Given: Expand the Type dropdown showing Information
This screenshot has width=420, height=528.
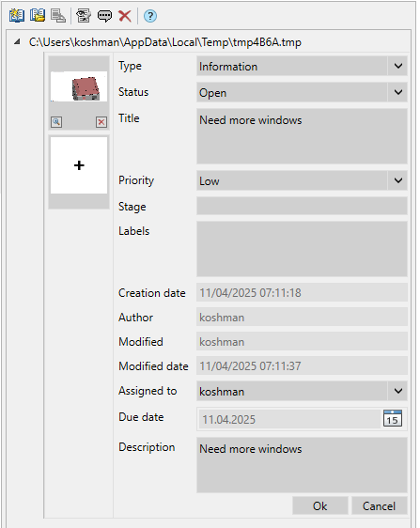Looking at the screenshot, I should point(398,66).
